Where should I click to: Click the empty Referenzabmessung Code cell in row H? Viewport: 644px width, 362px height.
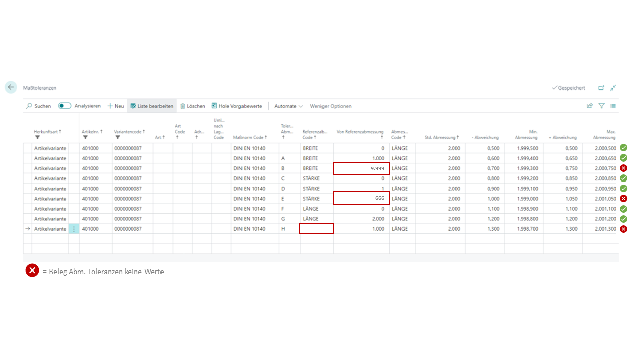tap(316, 229)
